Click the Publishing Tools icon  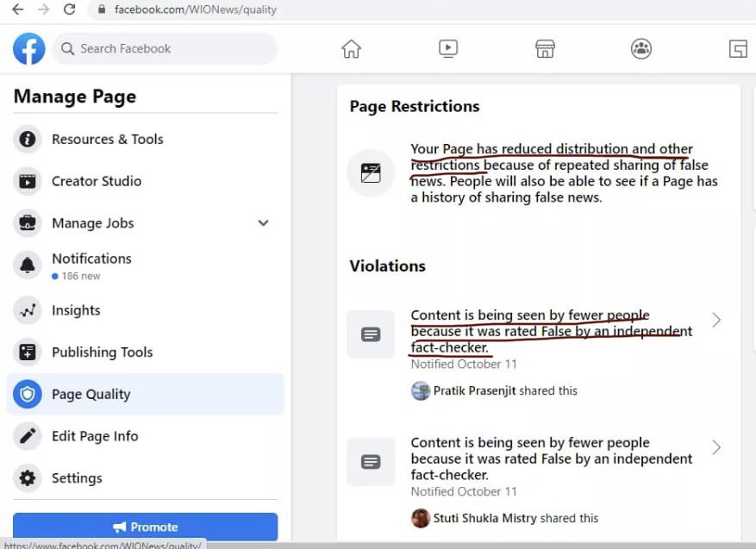click(28, 352)
